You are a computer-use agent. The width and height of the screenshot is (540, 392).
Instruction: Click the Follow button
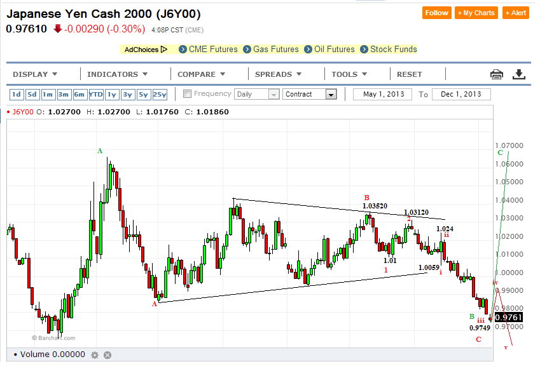coord(436,12)
